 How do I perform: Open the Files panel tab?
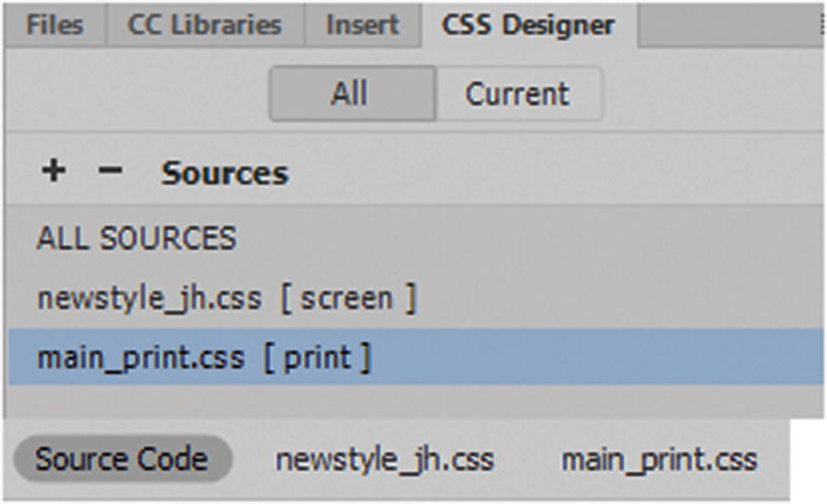54,25
